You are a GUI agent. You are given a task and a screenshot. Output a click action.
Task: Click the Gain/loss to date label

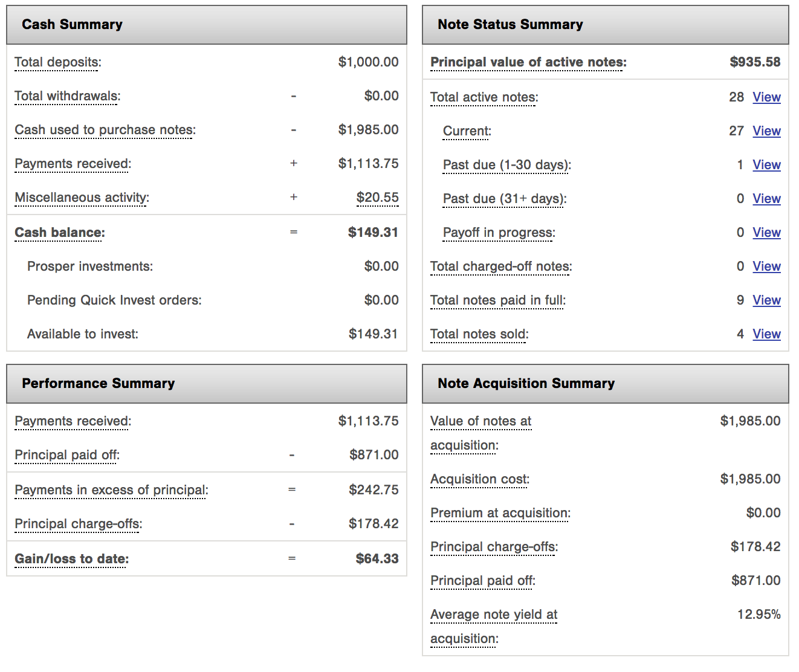(72, 559)
